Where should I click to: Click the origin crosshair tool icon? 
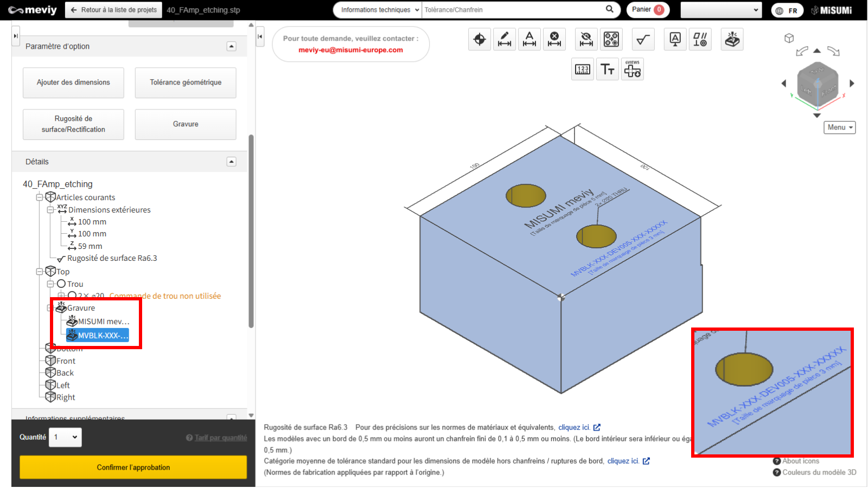pos(480,39)
